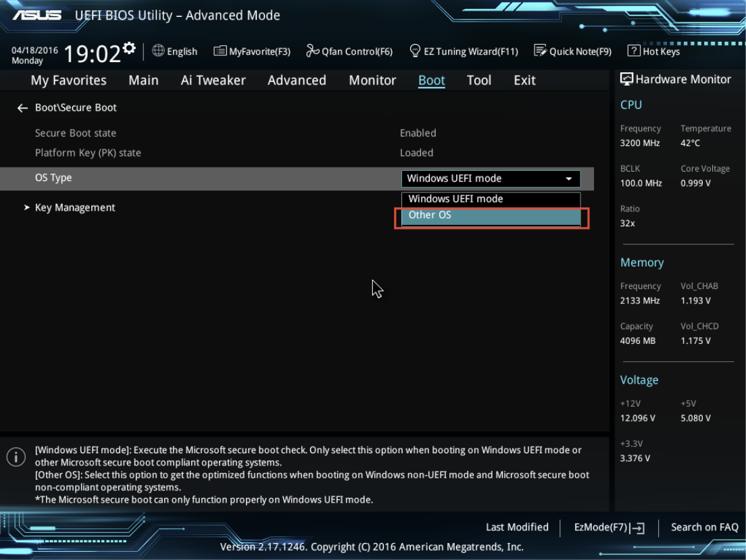Launch Qfan Control(F6)
746x560 pixels.
click(x=350, y=51)
